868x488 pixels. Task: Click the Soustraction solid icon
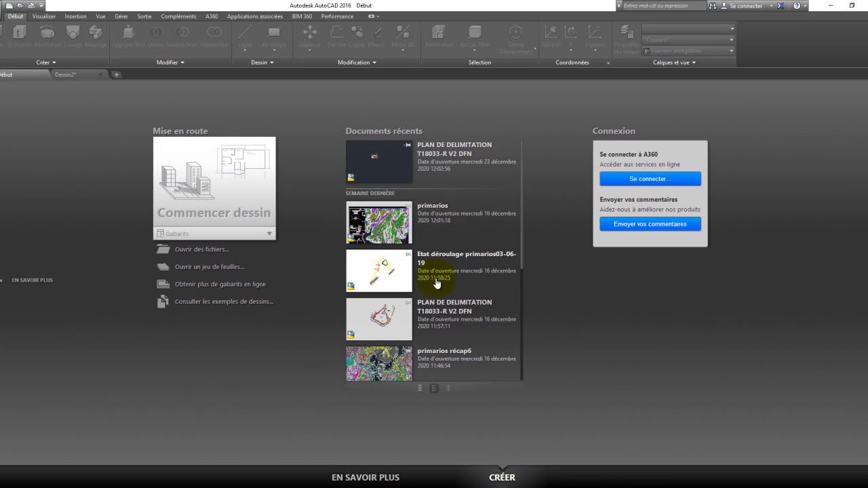pyautogui.click(x=182, y=32)
